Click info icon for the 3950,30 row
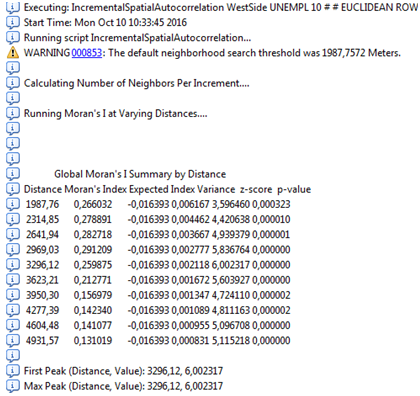Viewport: 420px width, 396px height. tap(13, 295)
